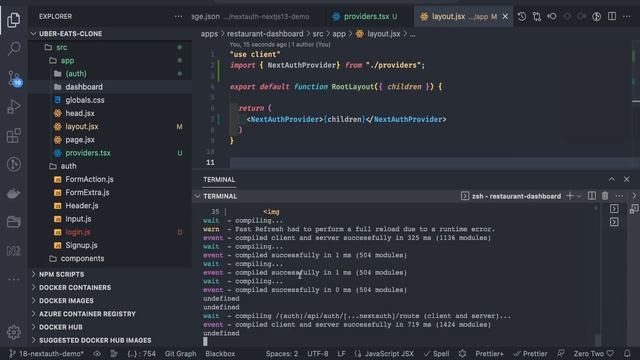Toggle the Spell checker status item
640x360 pixels.
pos(436,353)
